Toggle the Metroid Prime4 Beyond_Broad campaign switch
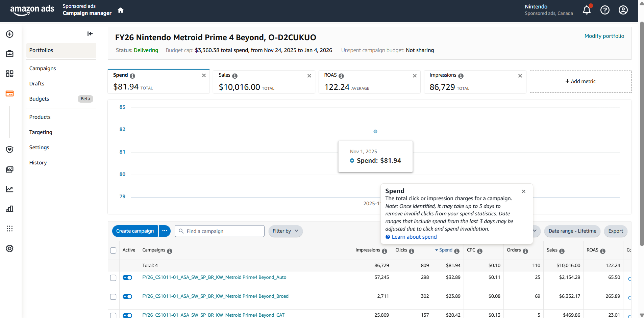 click(x=127, y=296)
